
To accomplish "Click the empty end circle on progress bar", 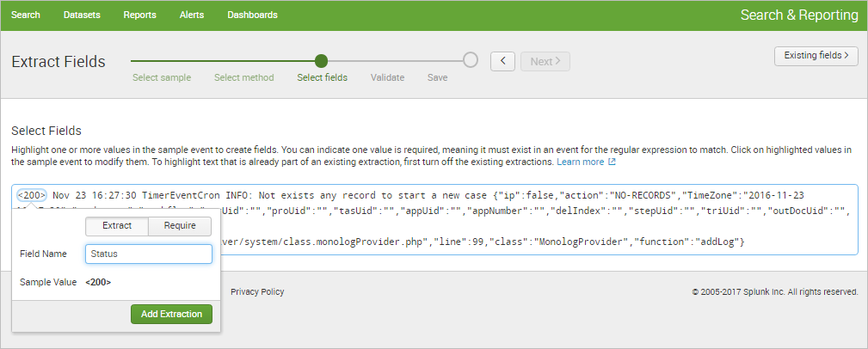I will pyautogui.click(x=471, y=60).
